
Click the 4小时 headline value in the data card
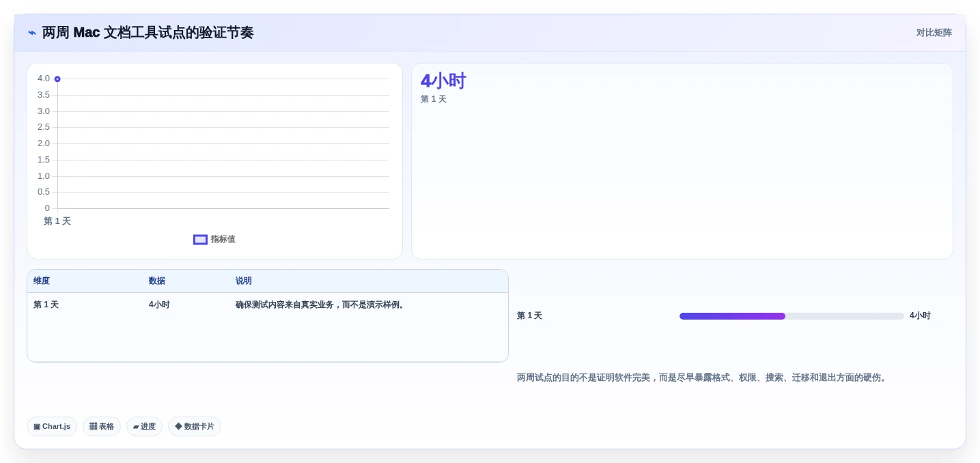pyautogui.click(x=443, y=81)
